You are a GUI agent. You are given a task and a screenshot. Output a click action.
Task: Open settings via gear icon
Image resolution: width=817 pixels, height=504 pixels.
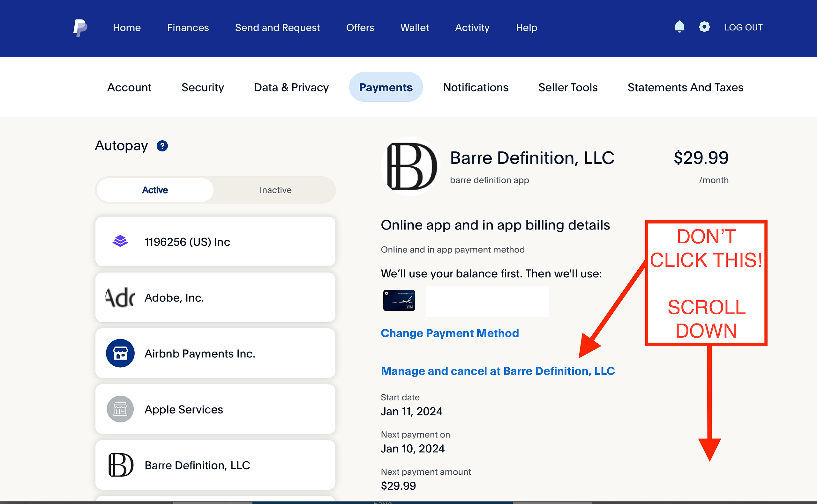coord(704,27)
